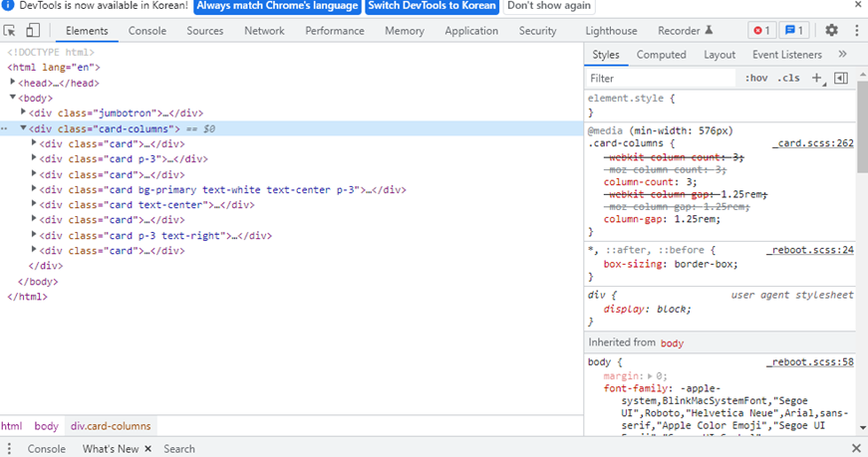Expand the card p-3 text-right node
The width and height of the screenshot is (868, 457).
pos(34,235)
